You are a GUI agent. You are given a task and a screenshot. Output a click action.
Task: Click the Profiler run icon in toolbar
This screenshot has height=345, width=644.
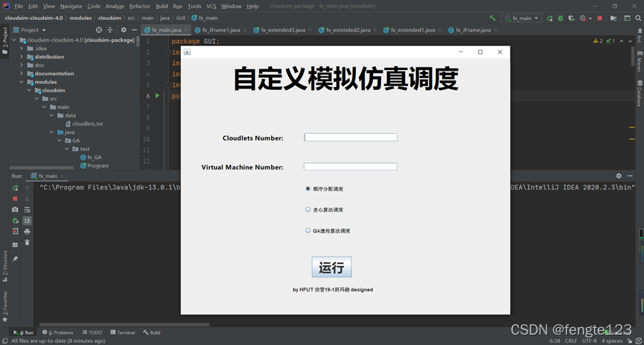(582, 18)
